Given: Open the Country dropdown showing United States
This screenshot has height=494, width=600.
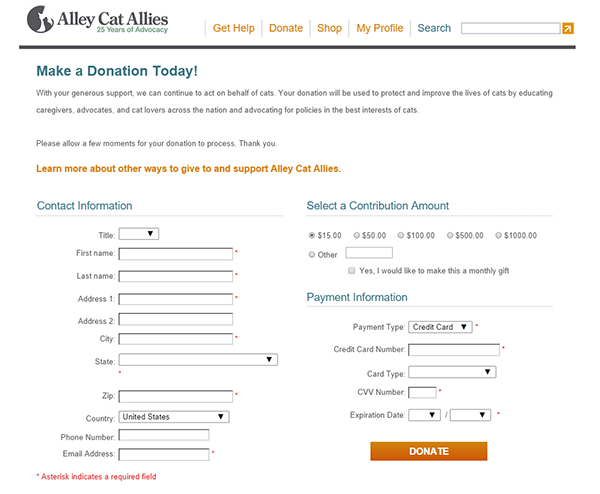Looking at the screenshot, I should pos(174,417).
